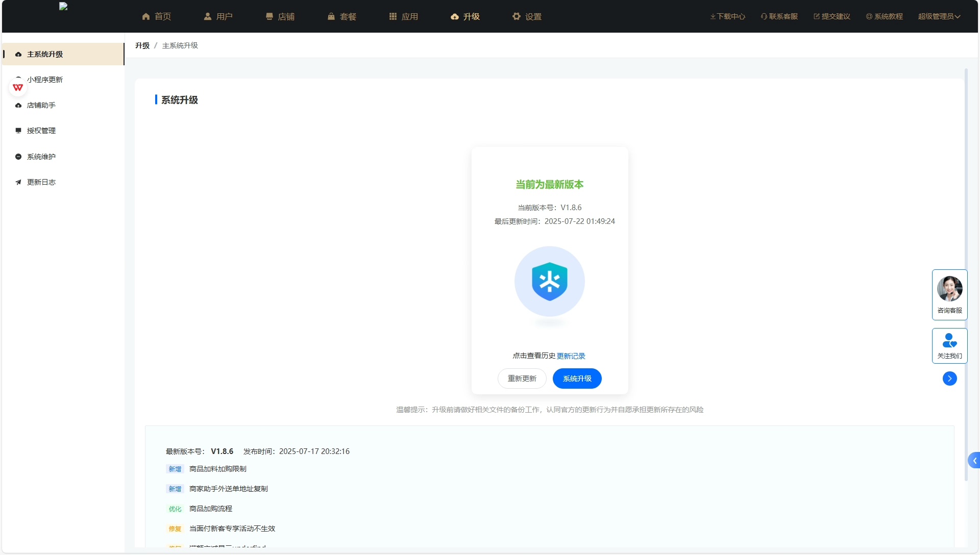Click the home icon in top navigation
The height and width of the screenshot is (555, 980).
pos(146,16)
